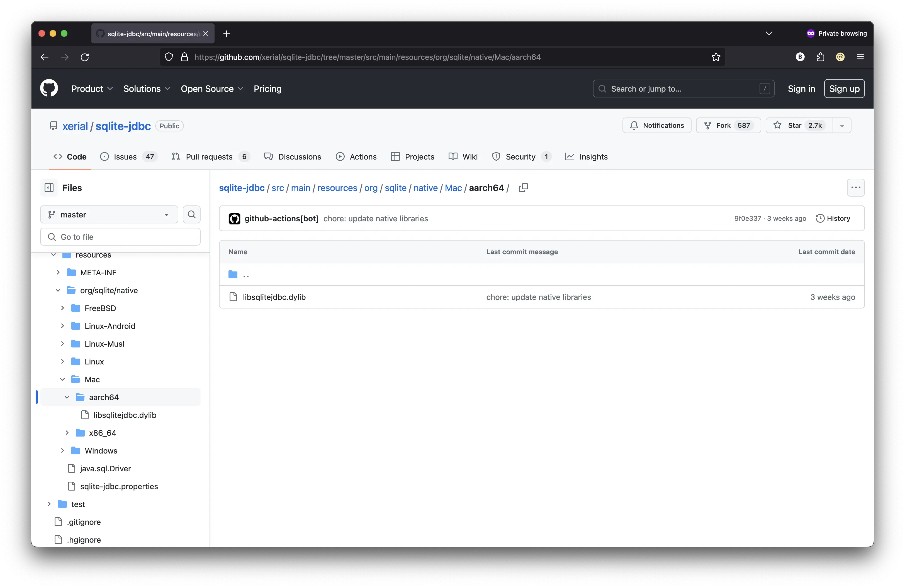The height and width of the screenshot is (588, 905).
Task: Click the browser URL address bar
Action: [442, 57]
